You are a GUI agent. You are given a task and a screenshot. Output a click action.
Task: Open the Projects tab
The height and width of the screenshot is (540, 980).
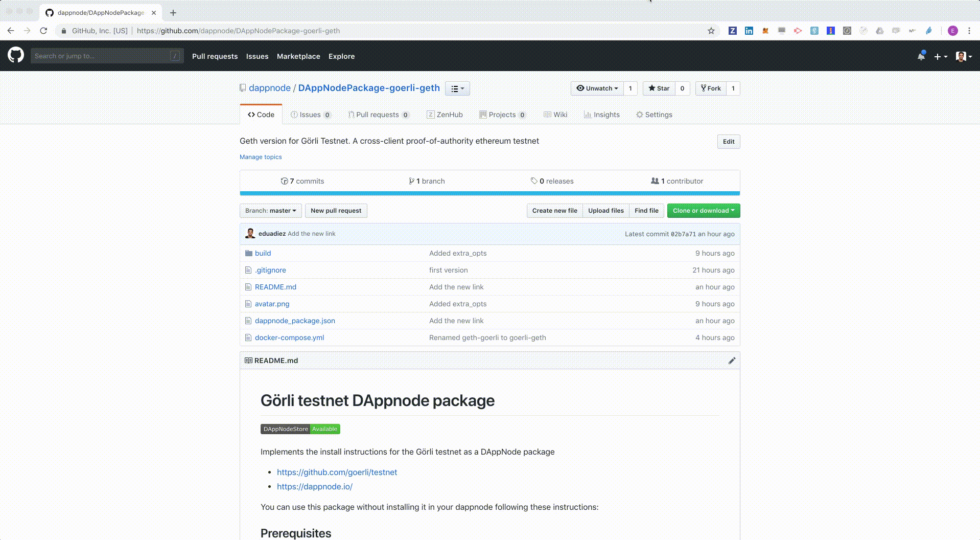point(503,115)
